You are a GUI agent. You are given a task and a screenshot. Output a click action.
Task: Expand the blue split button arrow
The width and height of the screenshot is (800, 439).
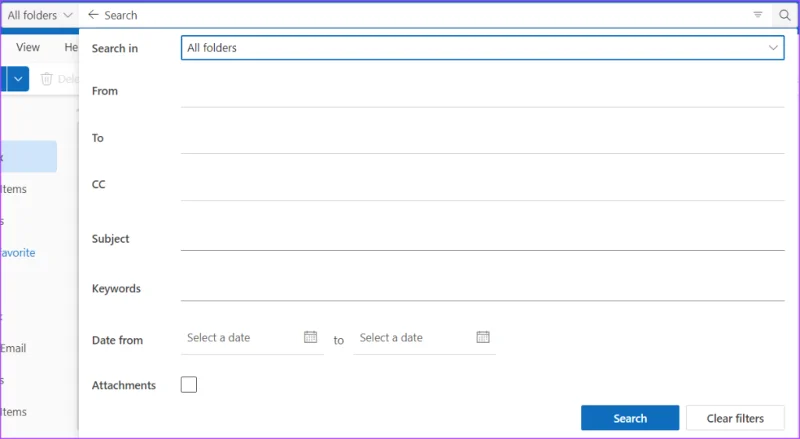pyautogui.click(x=18, y=79)
